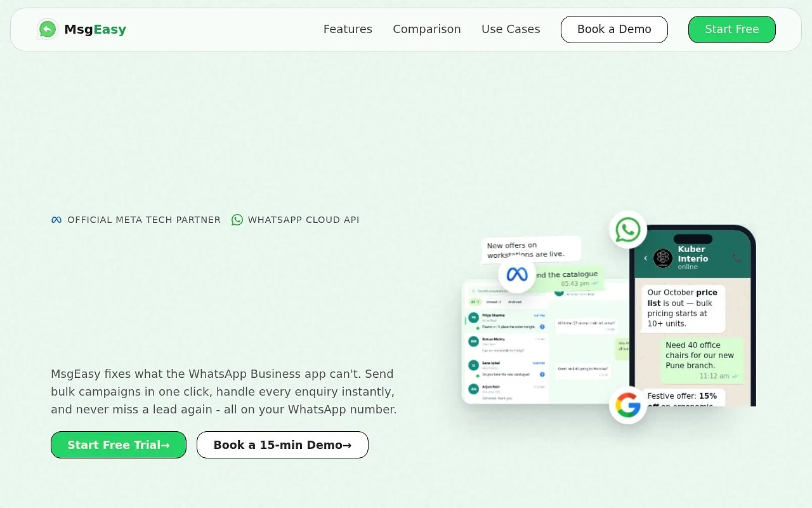Click the Meta icon beside Official Meta Tech Partner
812x508 pixels.
[x=56, y=220]
